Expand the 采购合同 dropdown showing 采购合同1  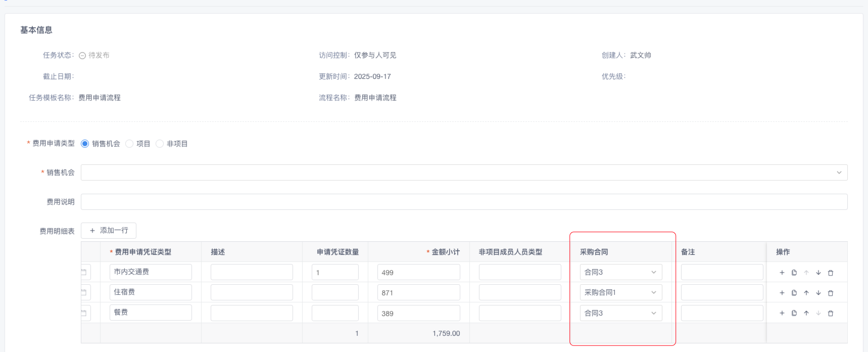point(620,292)
